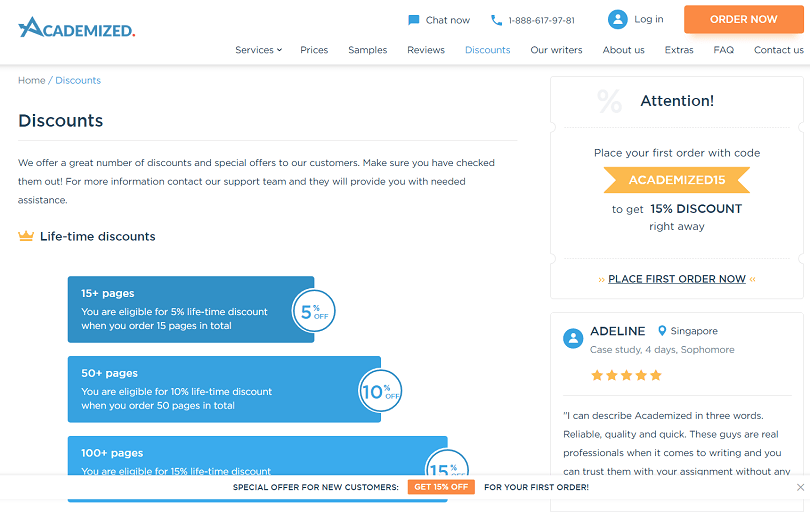
Task: Click the phone number 1-888-617-97-81
Action: (x=541, y=21)
